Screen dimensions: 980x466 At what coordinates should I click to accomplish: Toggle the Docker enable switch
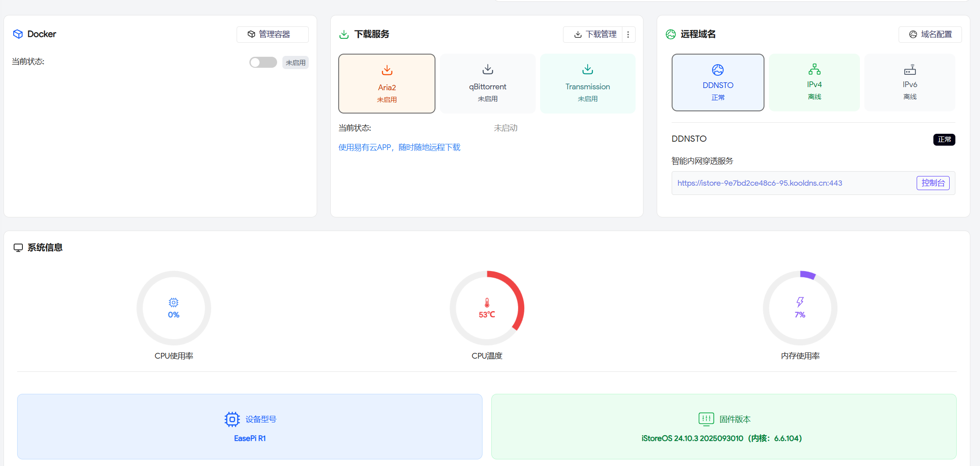(263, 62)
